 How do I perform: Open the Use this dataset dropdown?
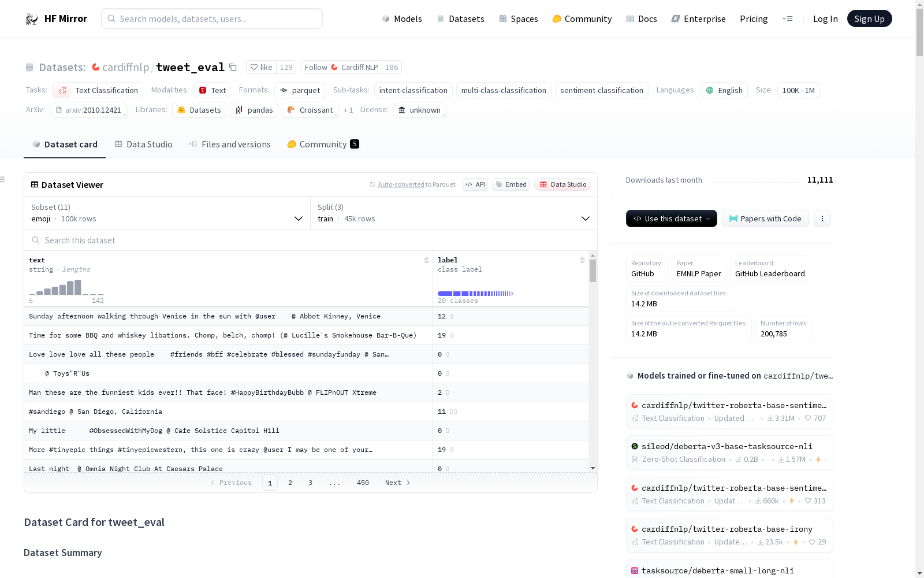[672, 218]
